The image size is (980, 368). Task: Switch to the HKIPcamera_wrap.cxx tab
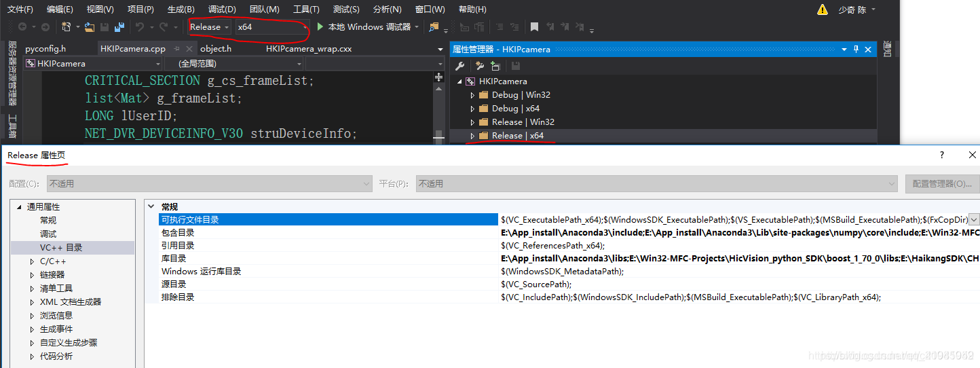coord(309,49)
